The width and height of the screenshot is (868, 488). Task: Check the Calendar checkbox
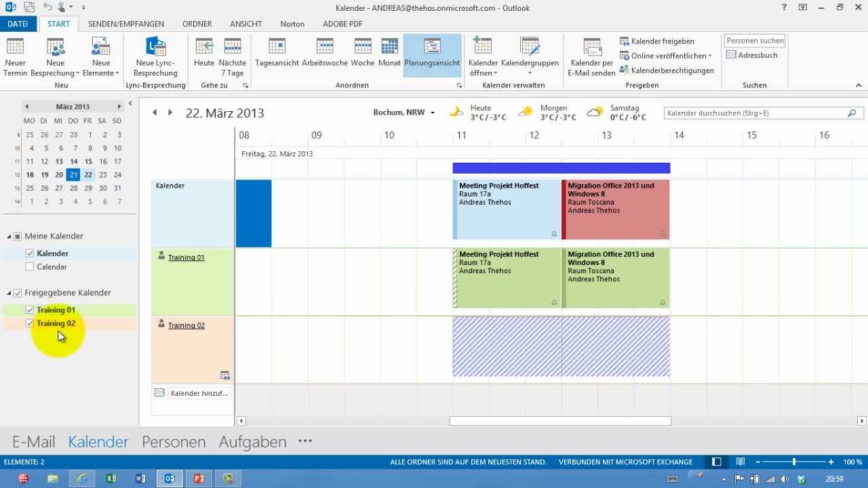pos(29,267)
